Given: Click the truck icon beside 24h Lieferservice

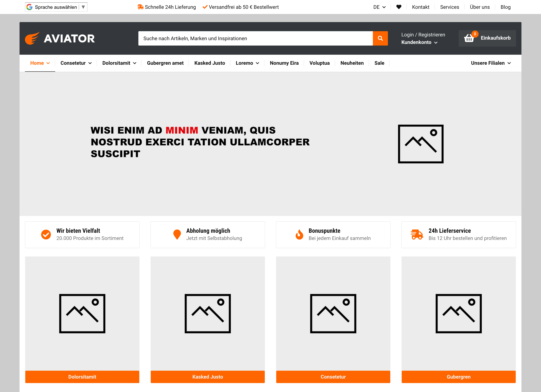Looking at the screenshot, I should [417, 235].
